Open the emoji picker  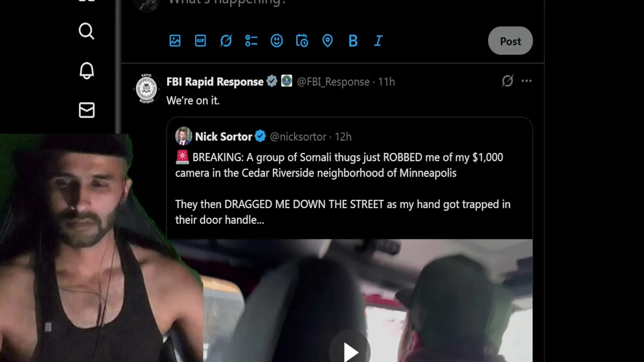[x=277, y=41]
